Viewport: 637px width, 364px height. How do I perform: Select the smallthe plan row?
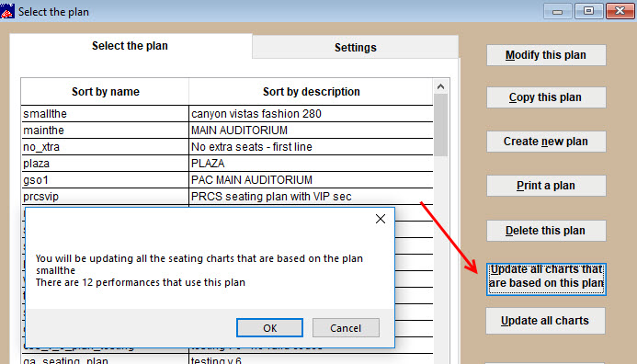(227, 114)
